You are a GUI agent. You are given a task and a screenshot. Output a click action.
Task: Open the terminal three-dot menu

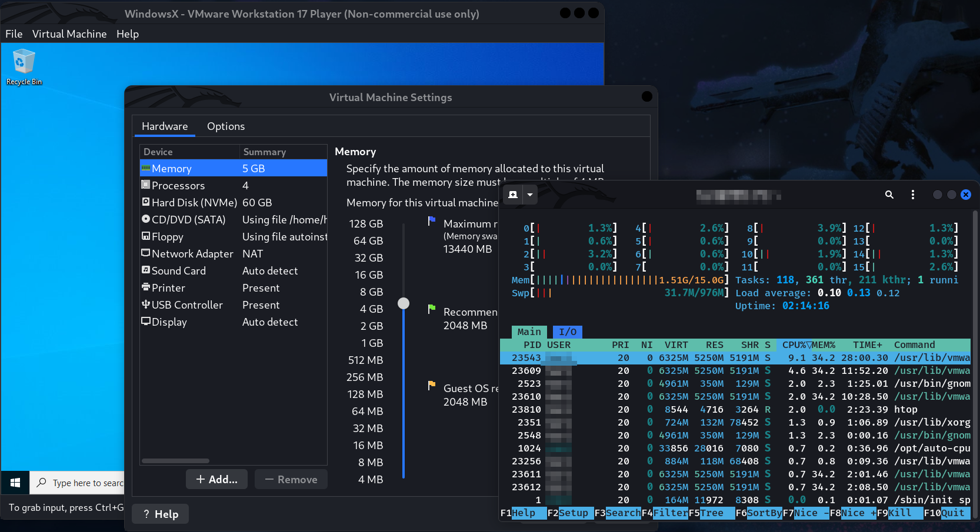pos(913,195)
